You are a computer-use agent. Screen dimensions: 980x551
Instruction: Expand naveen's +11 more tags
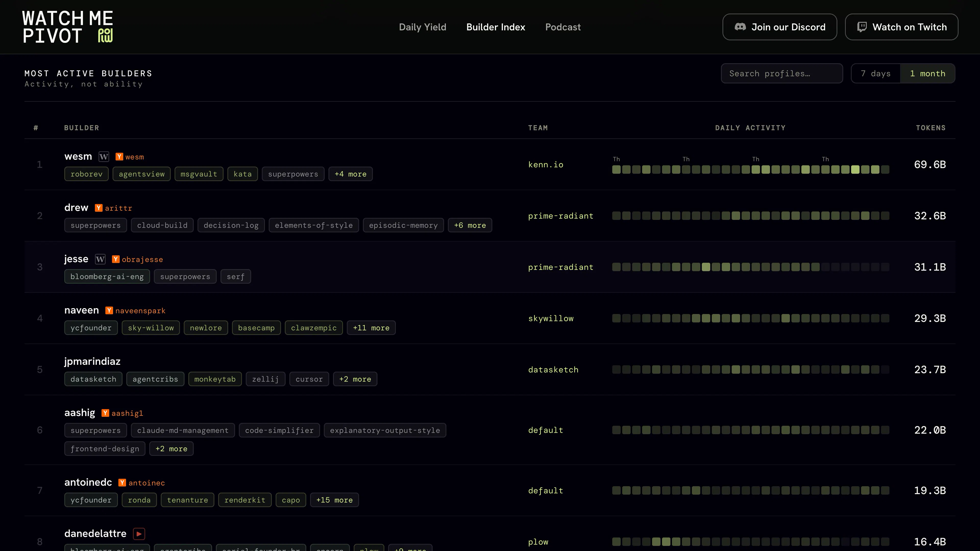(x=371, y=328)
